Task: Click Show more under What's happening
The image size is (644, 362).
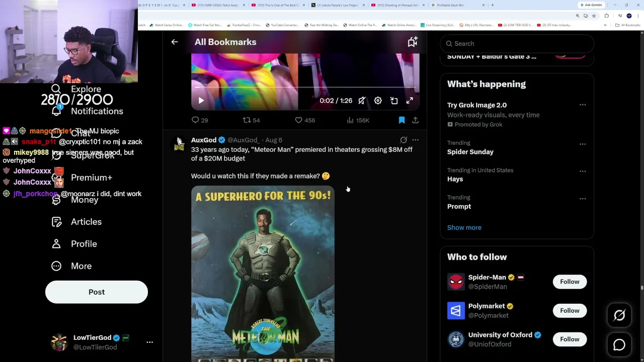Action: click(x=464, y=228)
